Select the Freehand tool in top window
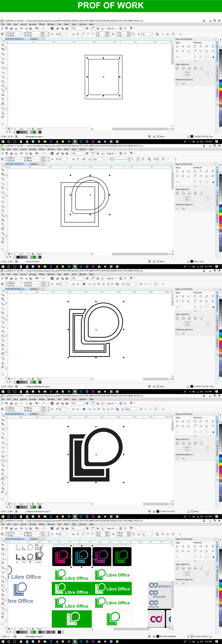The height and width of the screenshot is (644, 222). click(2, 58)
